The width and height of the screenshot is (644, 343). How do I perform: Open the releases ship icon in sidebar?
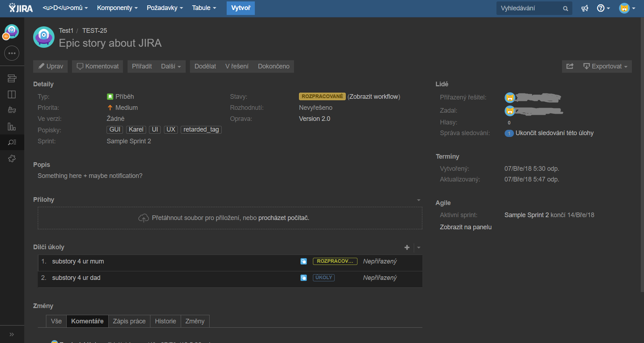[12, 110]
